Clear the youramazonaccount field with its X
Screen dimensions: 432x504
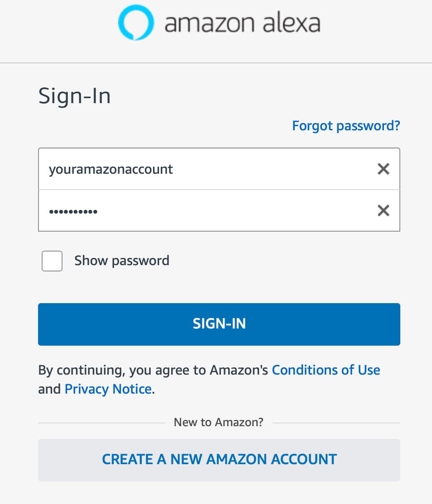383,169
